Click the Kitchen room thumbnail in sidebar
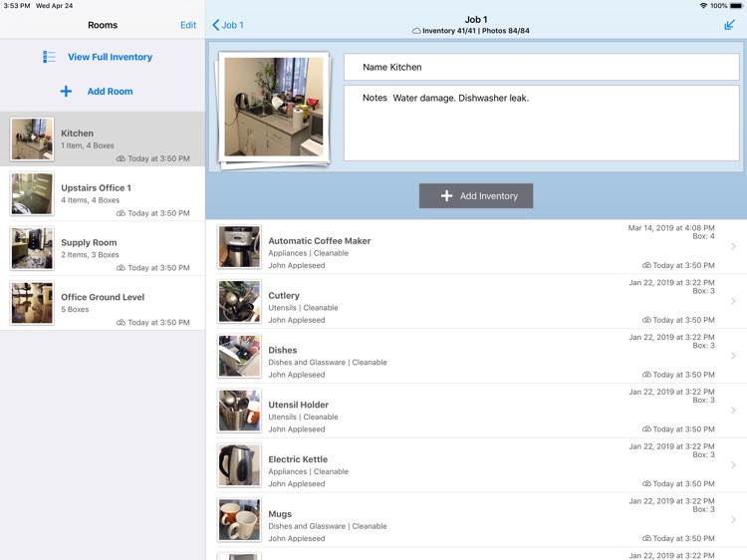This screenshot has width=747, height=560. click(32, 140)
